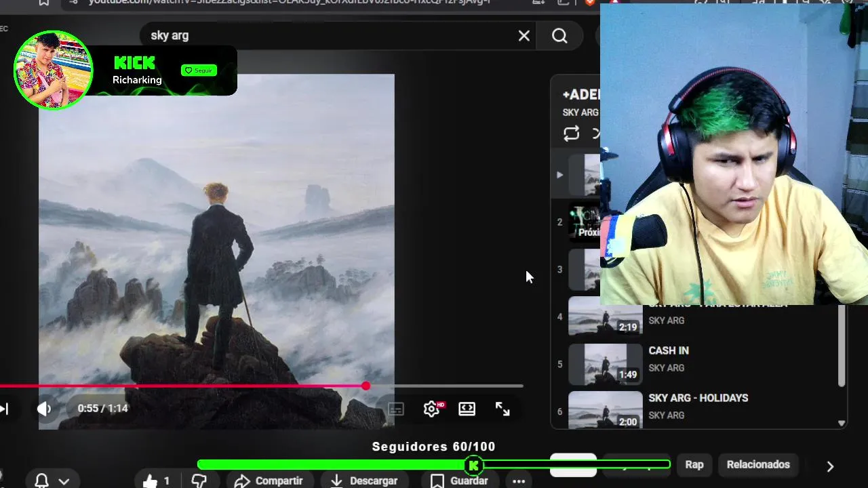The image size is (868, 488).
Task: Open player settings gear icon
Action: (x=432, y=409)
